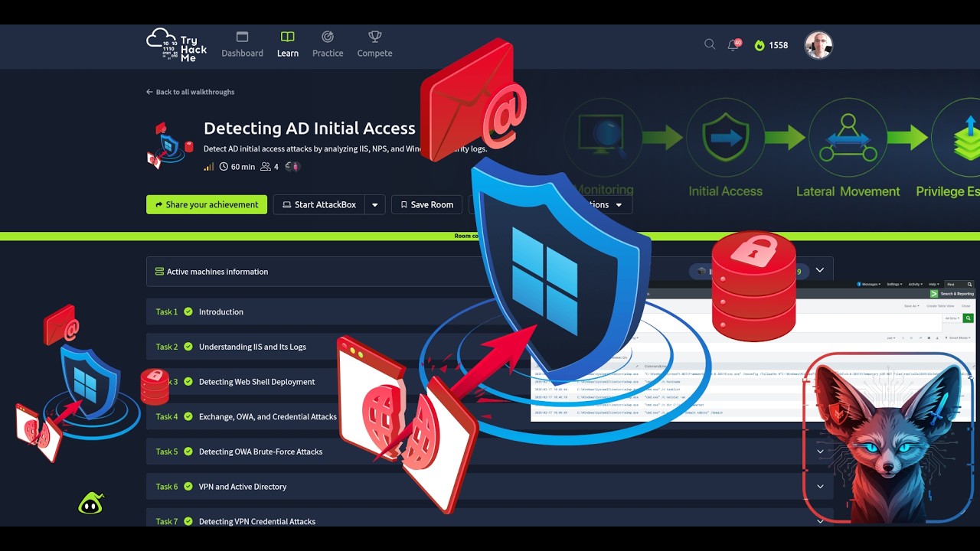Screen dimensions: 980x551
Task: Go to the Compete section
Action: pos(374,45)
